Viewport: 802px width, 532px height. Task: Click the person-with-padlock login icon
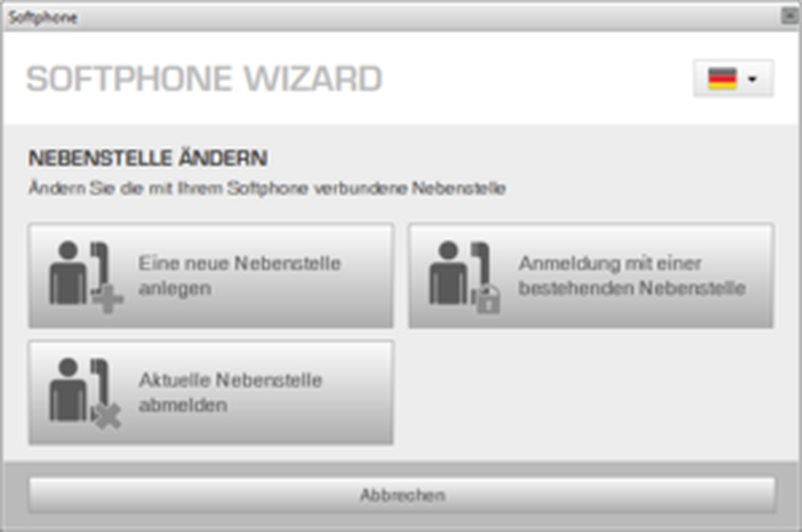tap(465, 277)
